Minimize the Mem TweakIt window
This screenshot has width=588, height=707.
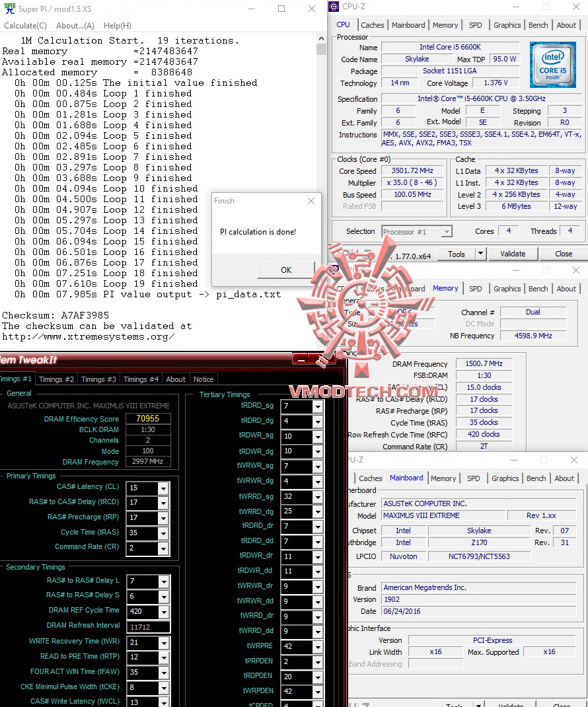[301, 359]
